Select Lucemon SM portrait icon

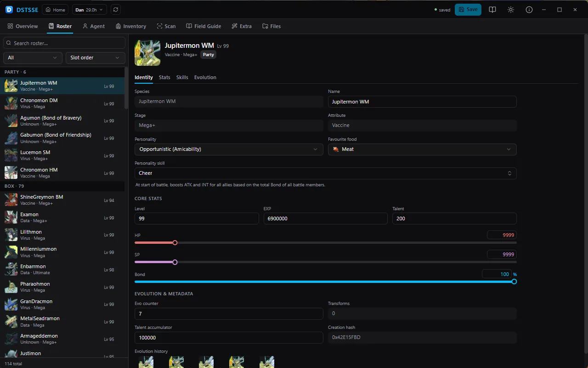pyautogui.click(x=11, y=155)
